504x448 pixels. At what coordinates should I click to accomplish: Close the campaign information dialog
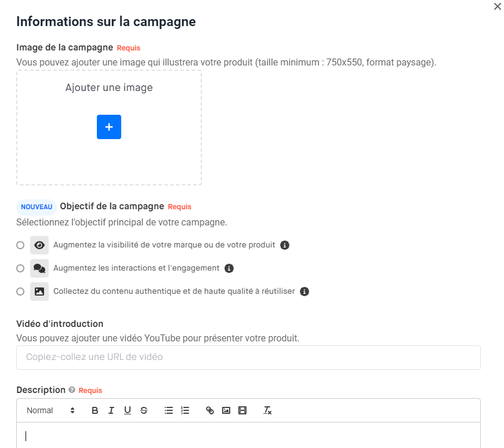[x=497, y=7]
